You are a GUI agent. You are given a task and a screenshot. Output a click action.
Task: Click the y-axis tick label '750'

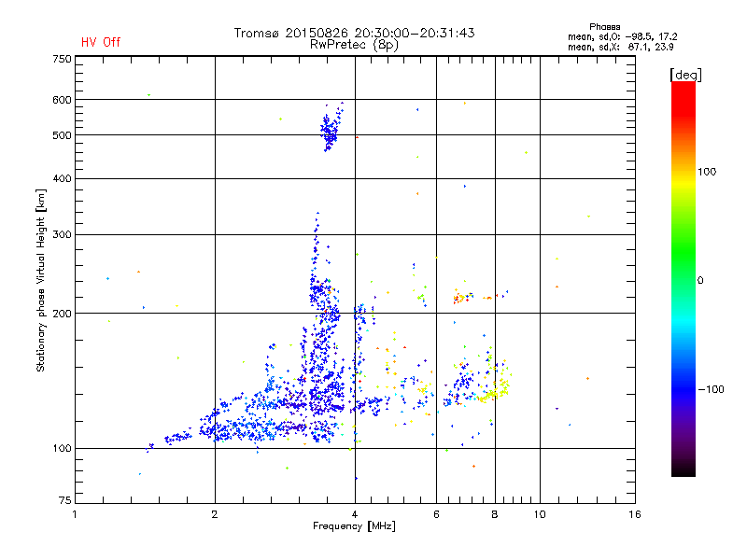tap(62, 59)
